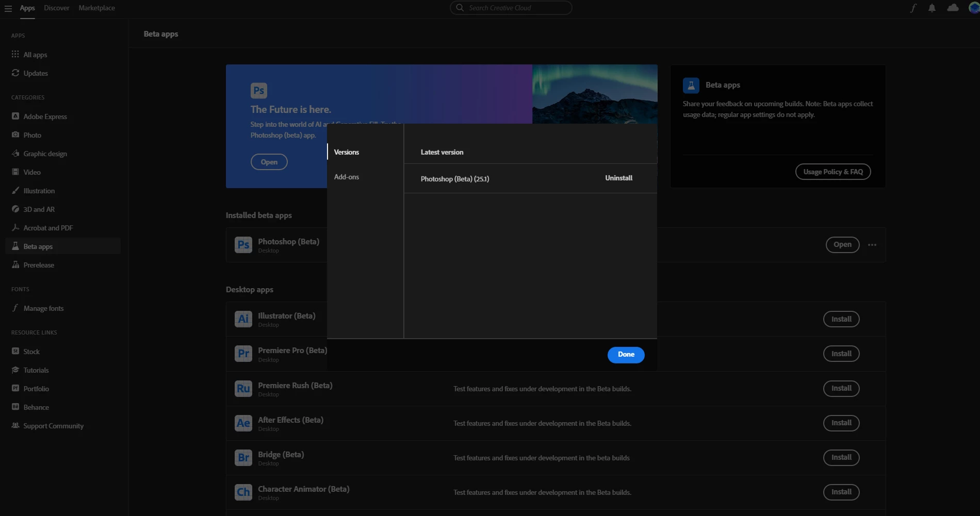Install Illustrator (Beta)
The height and width of the screenshot is (516, 980).
tap(841, 319)
